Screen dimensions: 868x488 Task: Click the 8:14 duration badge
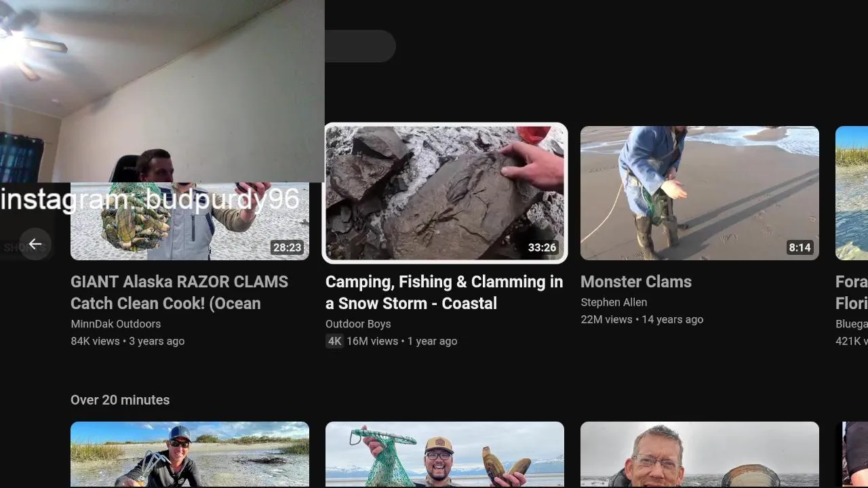(x=800, y=247)
